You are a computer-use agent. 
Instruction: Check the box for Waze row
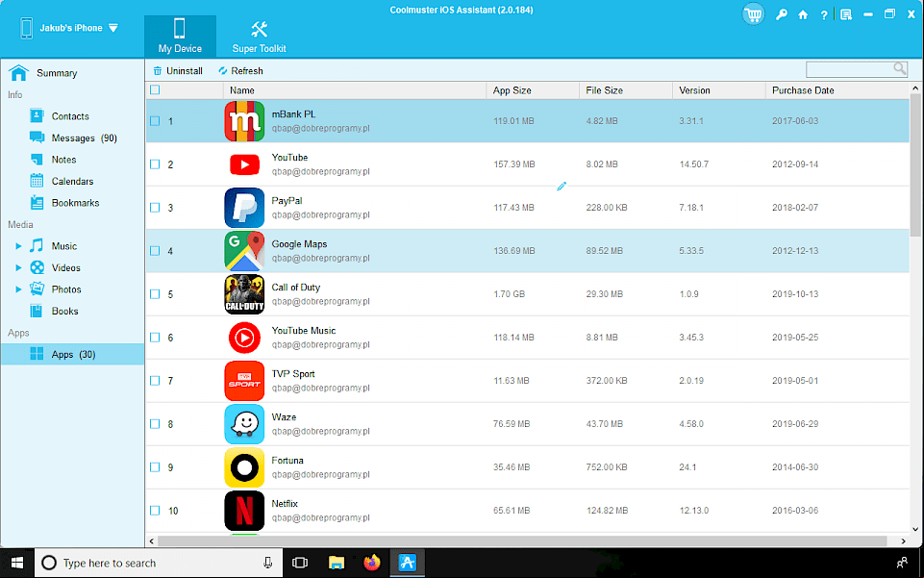155,424
